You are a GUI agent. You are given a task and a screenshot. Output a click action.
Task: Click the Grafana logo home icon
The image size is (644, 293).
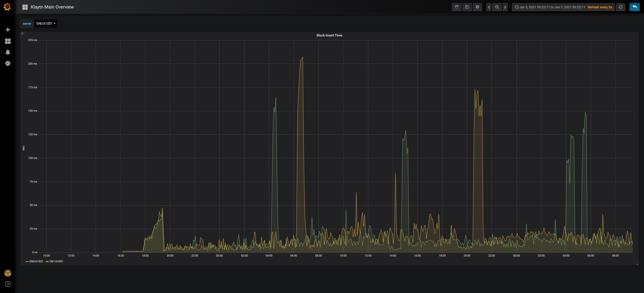tap(8, 7)
